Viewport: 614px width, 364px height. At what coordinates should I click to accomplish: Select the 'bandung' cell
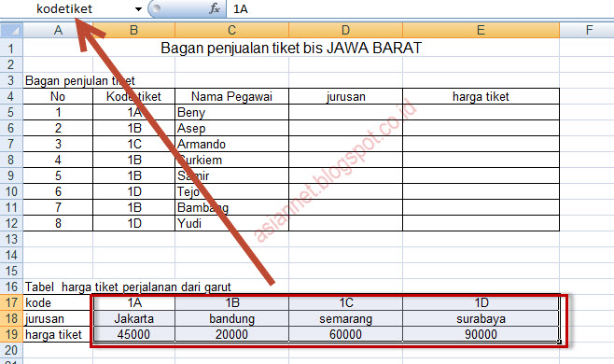(x=231, y=318)
